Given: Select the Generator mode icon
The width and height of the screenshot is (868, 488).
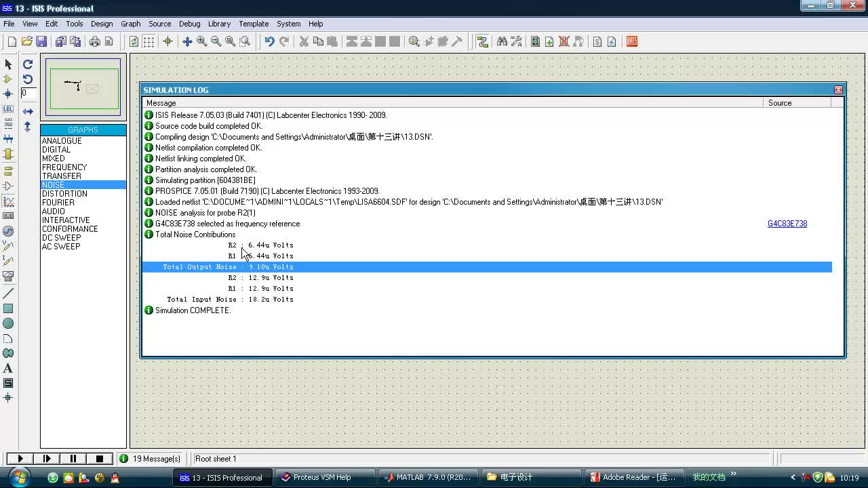Looking at the screenshot, I should click(8, 230).
